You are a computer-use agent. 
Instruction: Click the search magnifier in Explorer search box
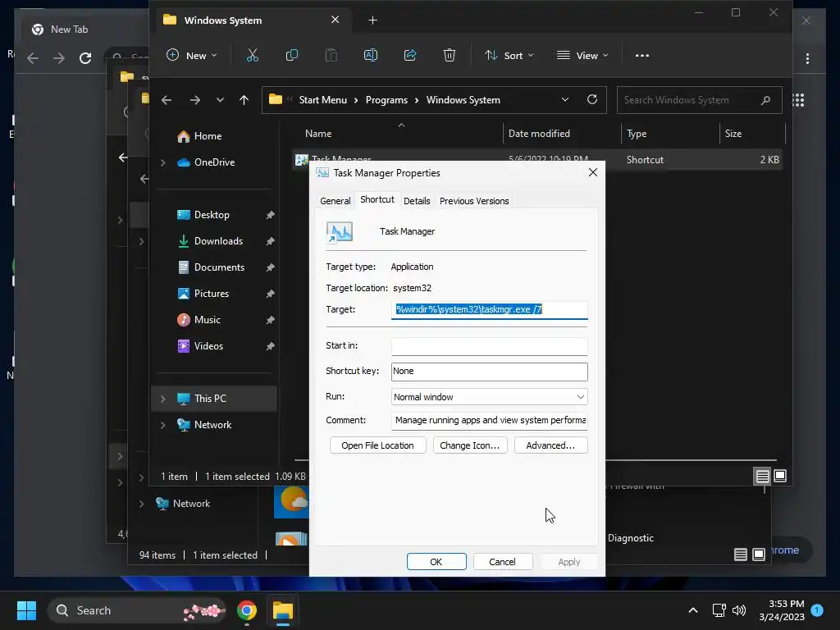click(765, 100)
